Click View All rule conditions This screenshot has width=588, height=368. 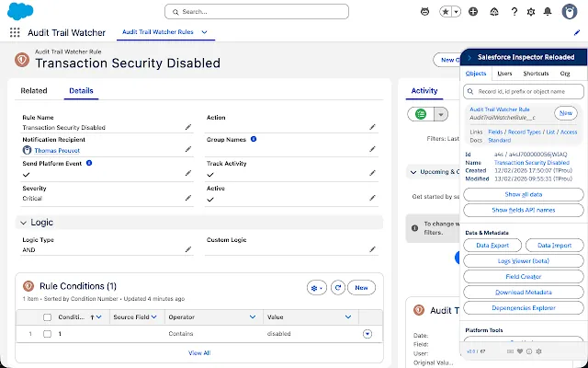pos(199,353)
